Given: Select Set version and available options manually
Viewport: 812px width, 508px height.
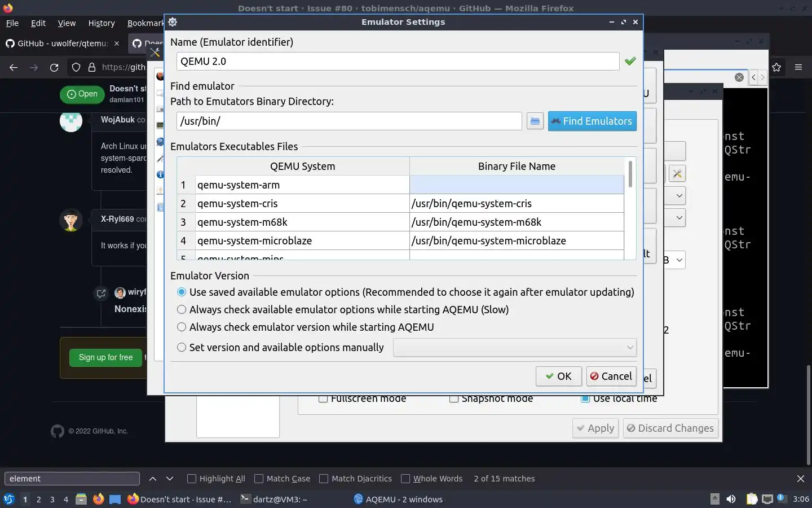Looking at the screenshot, I should tap(181, 347).
